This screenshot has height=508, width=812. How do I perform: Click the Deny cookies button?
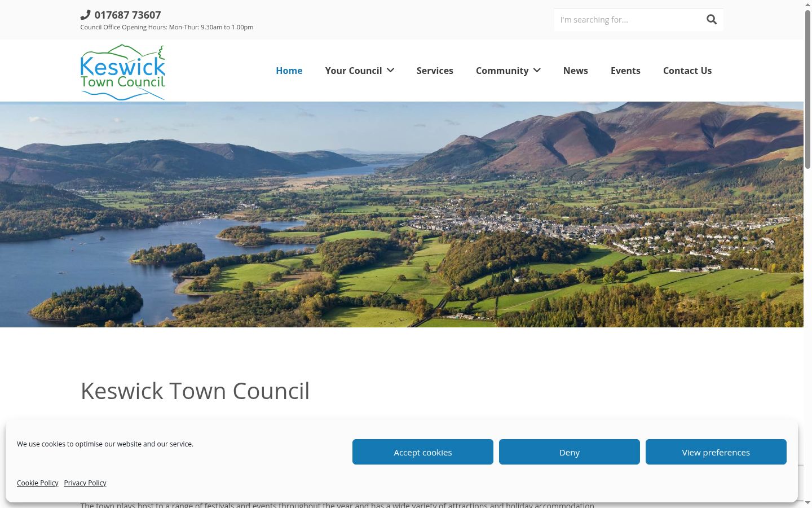click(570, 452)
